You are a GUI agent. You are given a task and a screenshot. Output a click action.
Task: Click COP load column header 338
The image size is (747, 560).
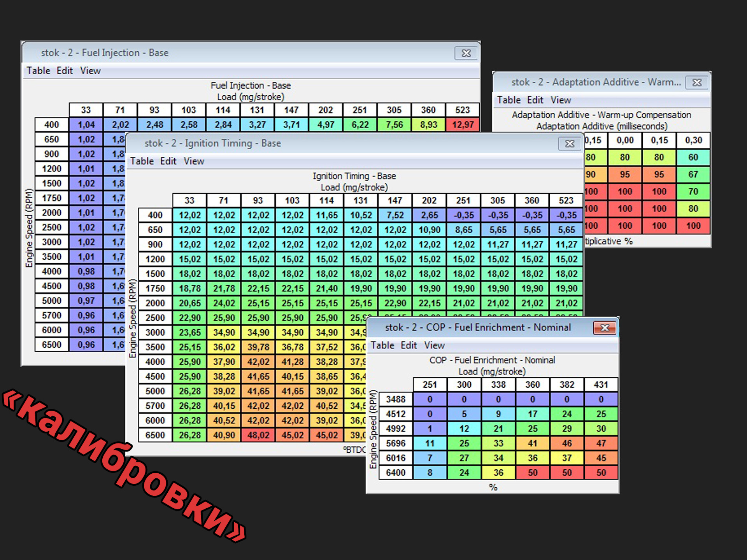[x=498, y=385]
